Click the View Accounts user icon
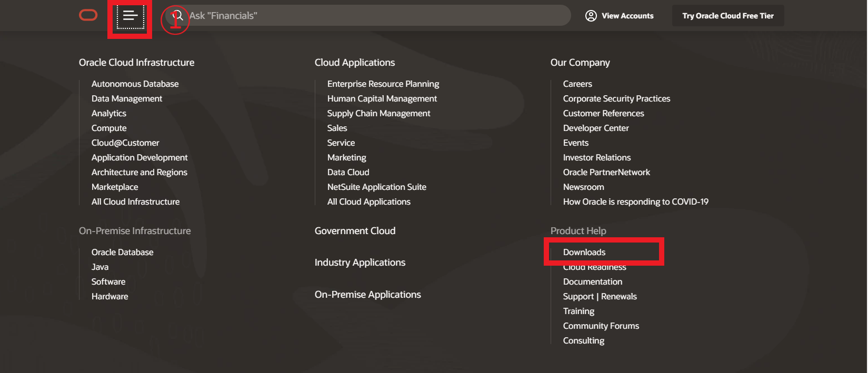The height and width of the screenshot is (373, 868). click(591, 16)
